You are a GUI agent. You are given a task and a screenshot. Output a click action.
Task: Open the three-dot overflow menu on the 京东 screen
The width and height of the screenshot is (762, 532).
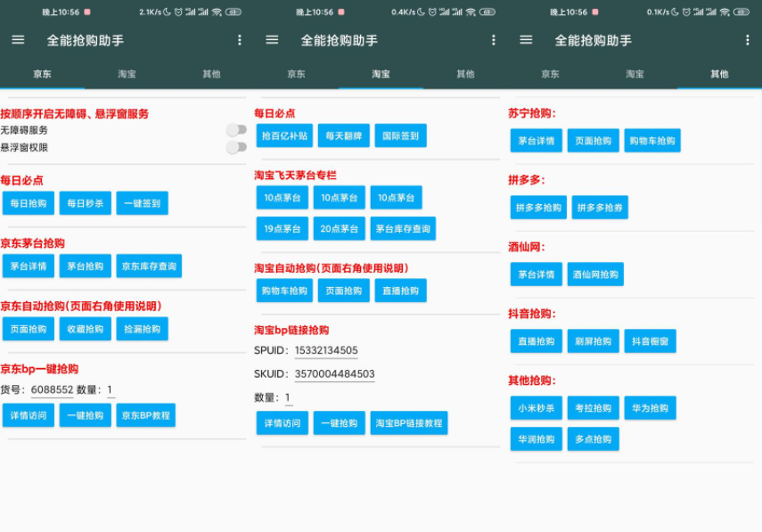click(x=240, y=40)
